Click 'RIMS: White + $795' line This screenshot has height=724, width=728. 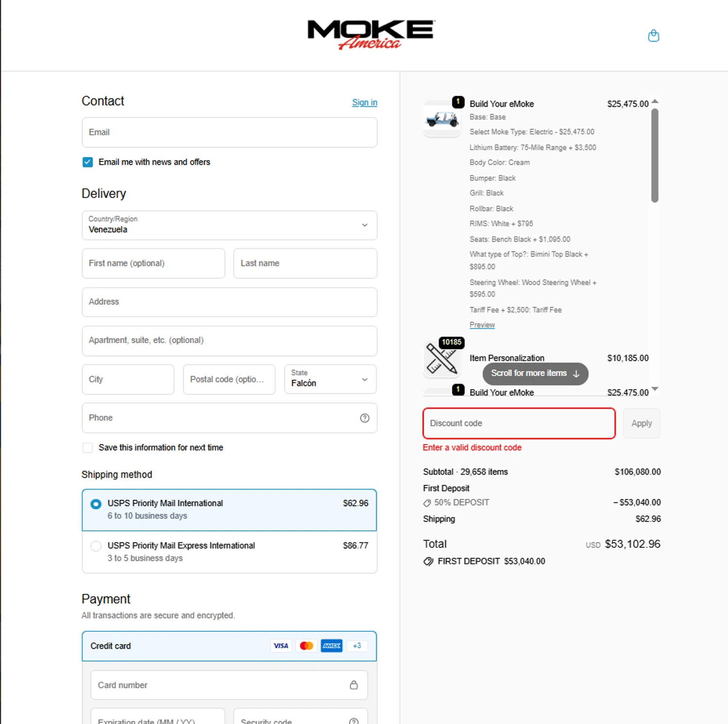[x=501, y=224]
